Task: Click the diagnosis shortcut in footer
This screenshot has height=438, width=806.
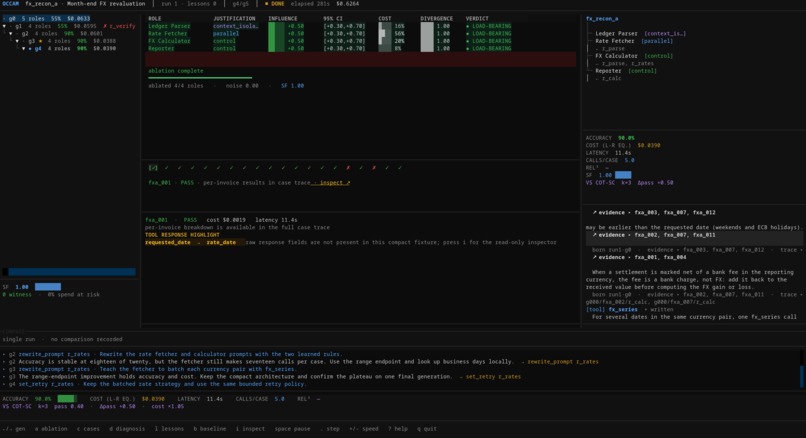Action: [127, 429]
